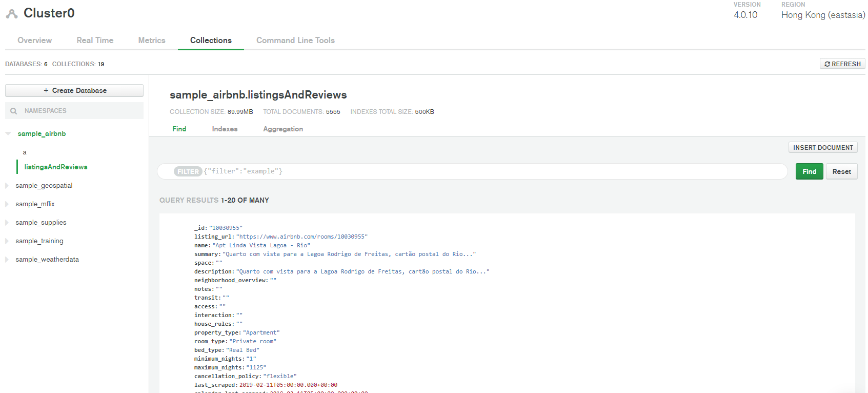Click the minimum_nights value "1"
Image resolution: width=868 pixels, height=393 pixels.
[x=251, y=359]
